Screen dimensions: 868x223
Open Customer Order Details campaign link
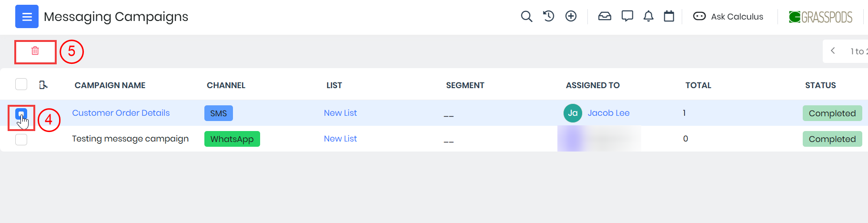point(121,113)
